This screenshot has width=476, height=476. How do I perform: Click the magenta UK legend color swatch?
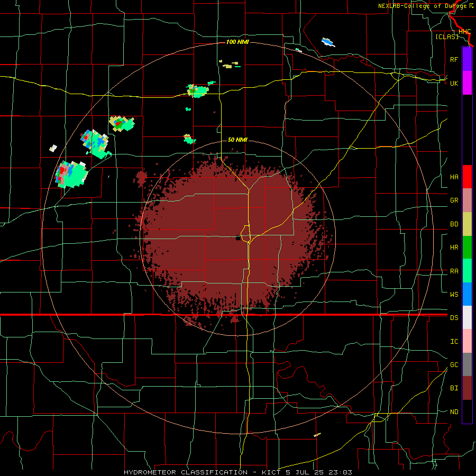coord(467,83)
